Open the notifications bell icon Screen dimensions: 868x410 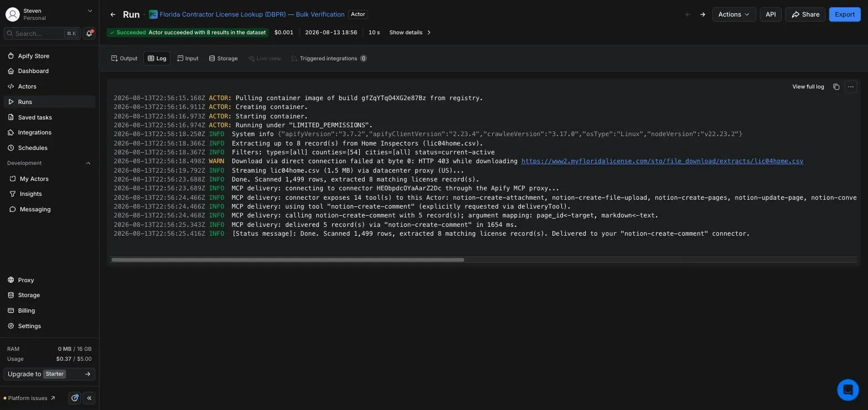coord(89,33)
